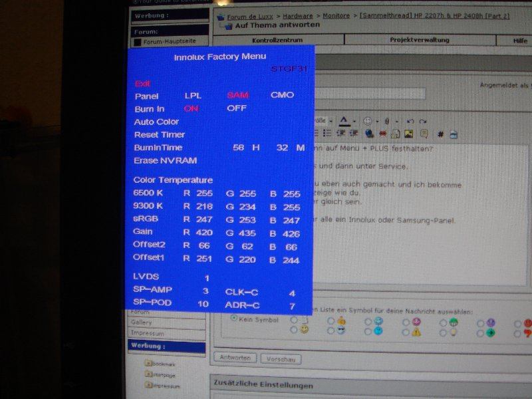Click the Antworten button
532x399 pixels.
click(x=235, y=358)
